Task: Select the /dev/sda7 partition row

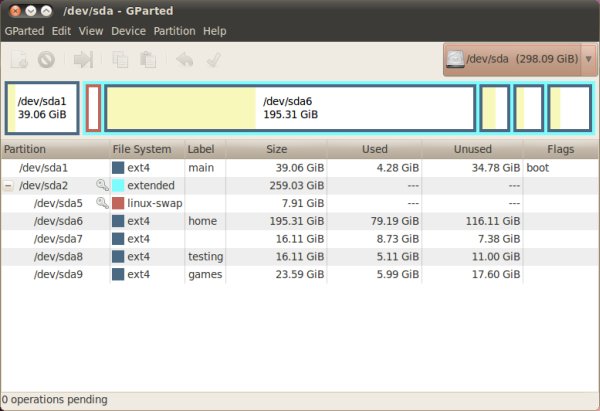Action: (300, 239)
